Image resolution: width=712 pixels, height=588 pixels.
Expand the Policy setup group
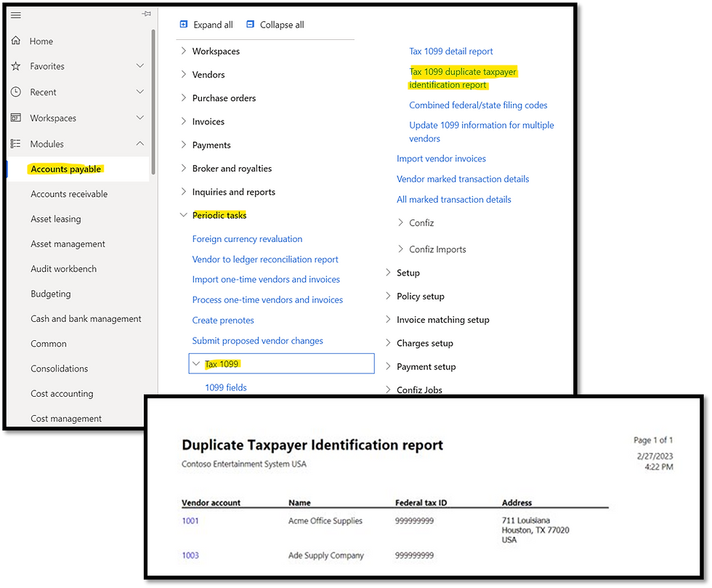click(388, 297)
